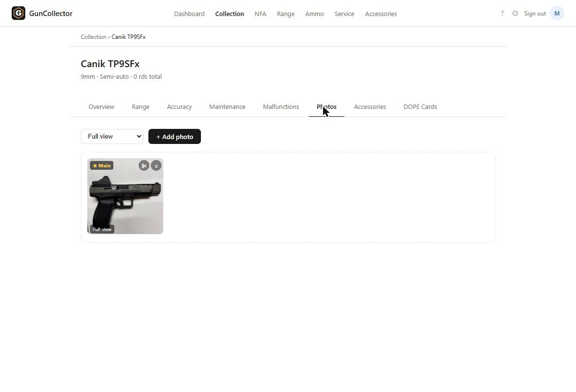Select the Photos tab
Image resolution: width=576 pixels, height=392 pixels.
326,107
